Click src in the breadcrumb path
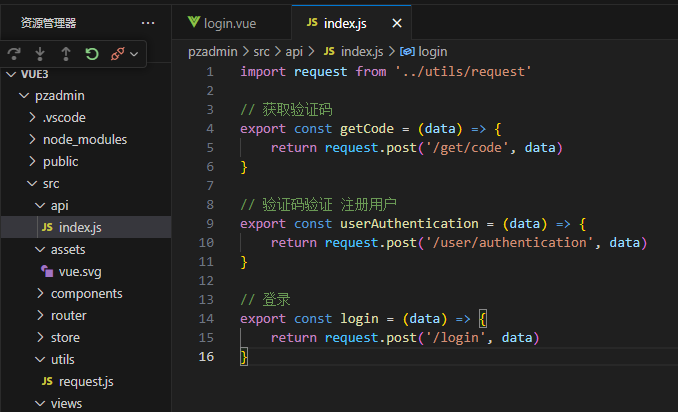This screenshot has width=678, height=412. pyautogui.click(x=261, y=52)
